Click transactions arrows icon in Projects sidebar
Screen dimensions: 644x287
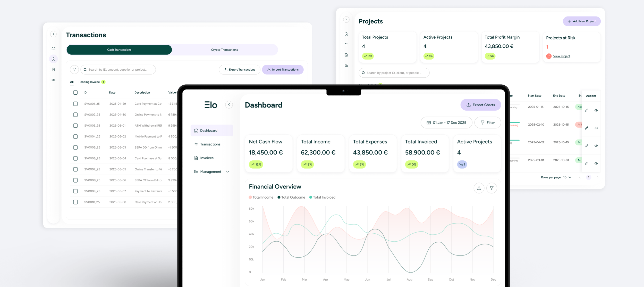(x=346, y=44)
